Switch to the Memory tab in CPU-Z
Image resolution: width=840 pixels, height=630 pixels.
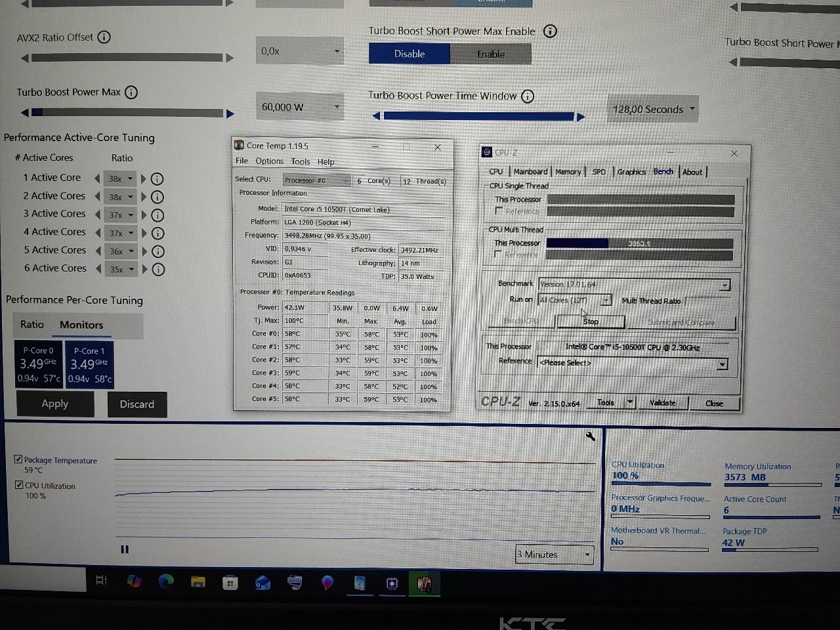point(568,172)
